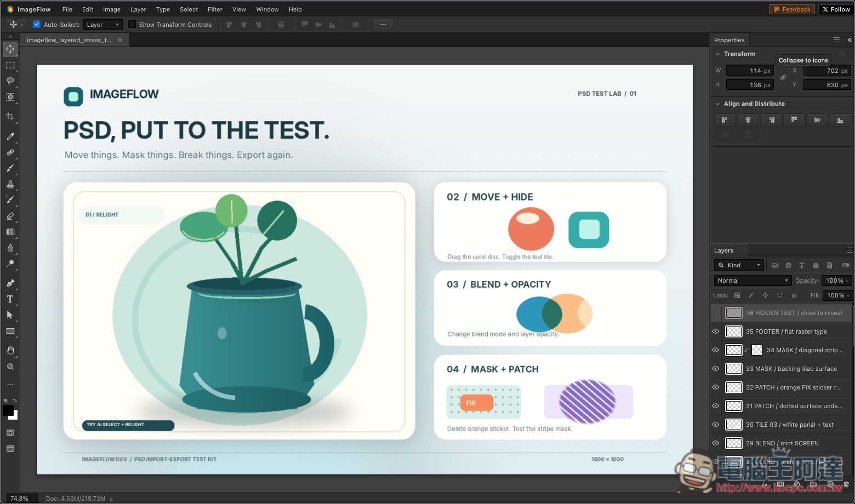Select the Eraser tool
Image resolution: width=855 pixels, height=504 pixels.
click(10, 216)
